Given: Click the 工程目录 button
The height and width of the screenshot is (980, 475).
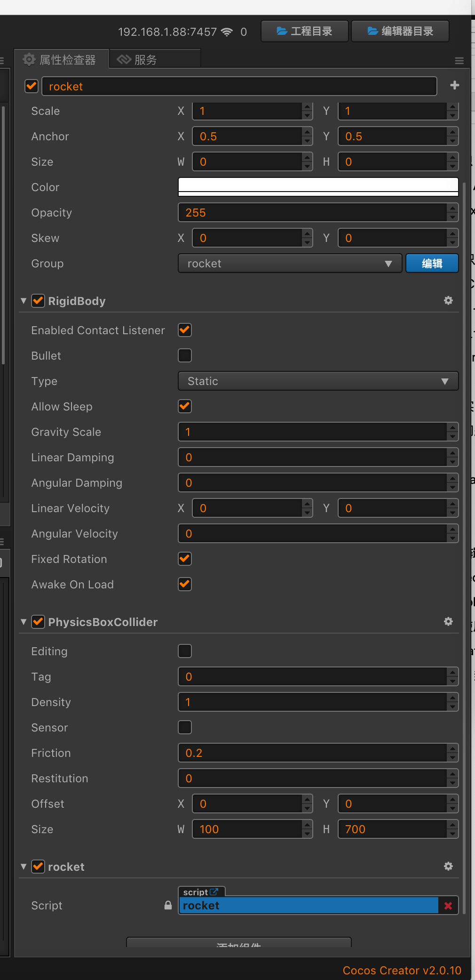Looking at the screenshot, I should click(305, 32).
